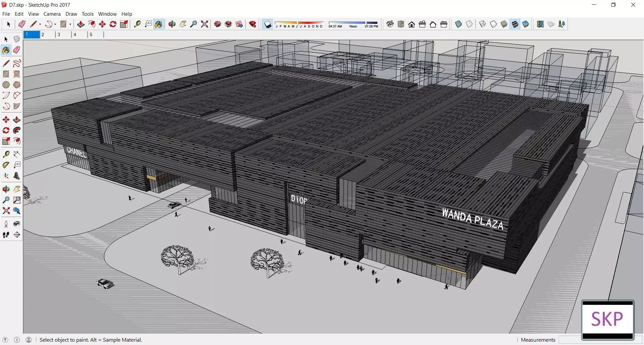Screen dimensions: 644x345
Task: Select the Orbit tool in top toolbar
Action: tap(172, 24)
